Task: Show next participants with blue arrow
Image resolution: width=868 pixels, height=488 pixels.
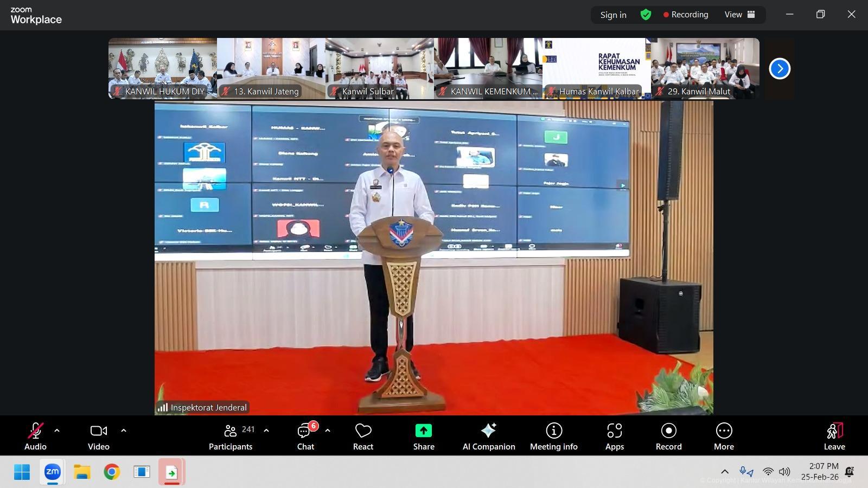Action: click(780, 68)
